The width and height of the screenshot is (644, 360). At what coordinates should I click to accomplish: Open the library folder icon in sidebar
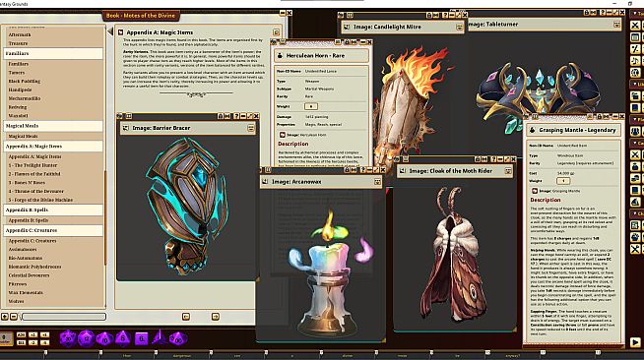[x=635, y=96]
